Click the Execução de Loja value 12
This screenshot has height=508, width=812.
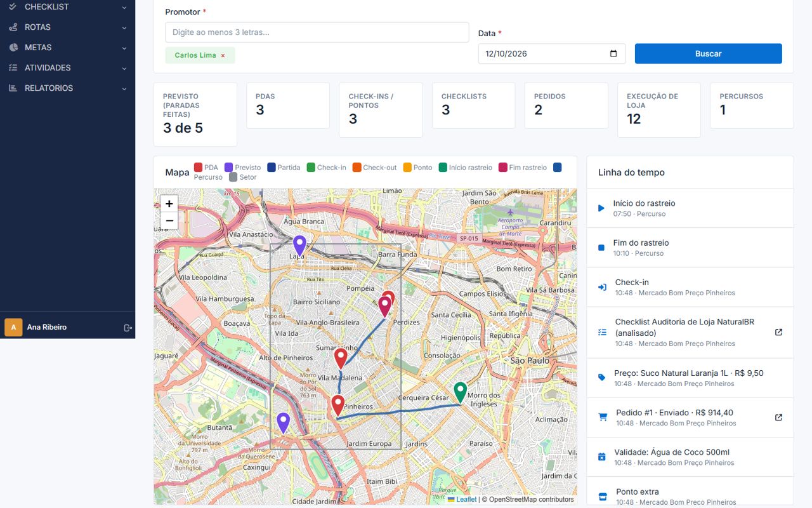[x=634, y=119]
